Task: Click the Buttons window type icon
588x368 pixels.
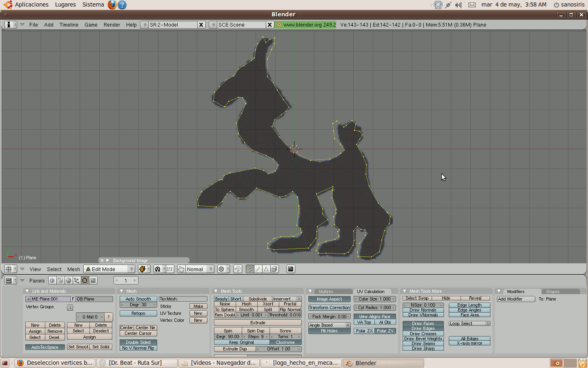Action: (10, 280)
